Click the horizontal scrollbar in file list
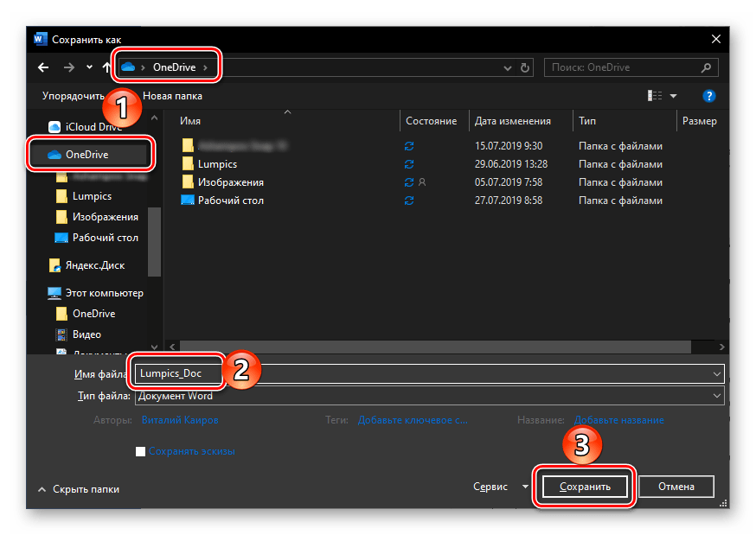 (x=432, y=346)
